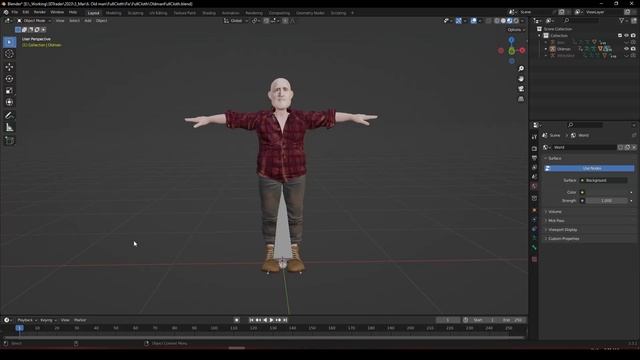The height and width of the screenshot is (360, 640).
Task: Expand the Custom Properties panel
Action: 564,239
